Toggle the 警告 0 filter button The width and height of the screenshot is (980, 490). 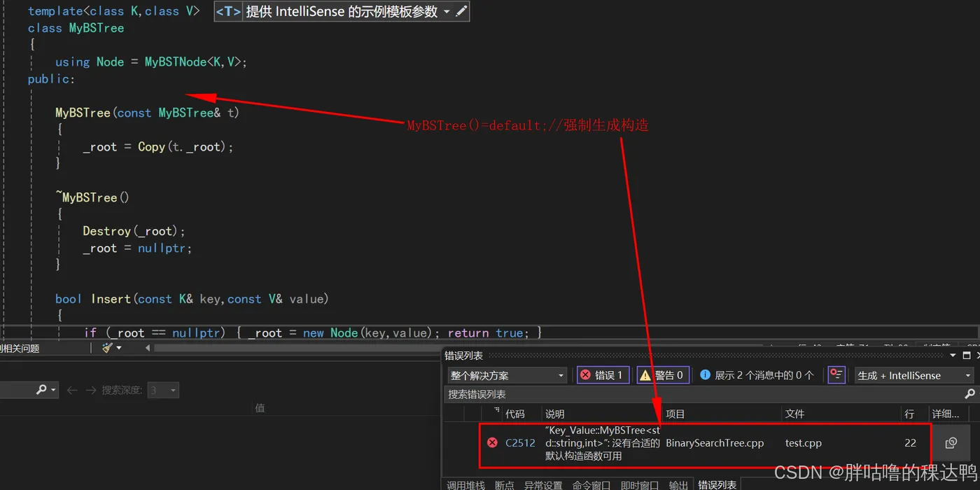pos(663,375)
